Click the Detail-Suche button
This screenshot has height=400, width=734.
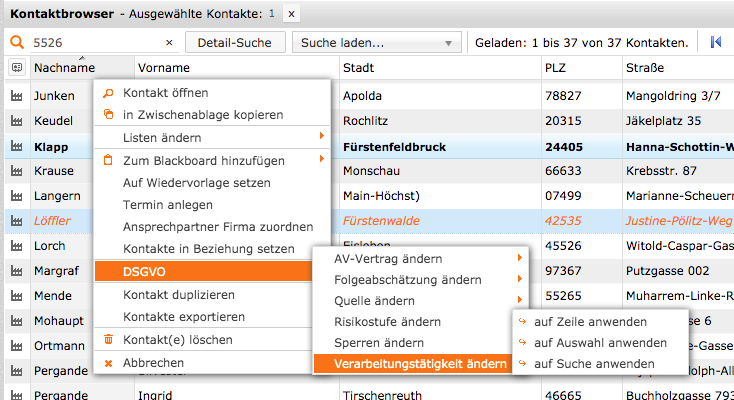pos(235,43)
